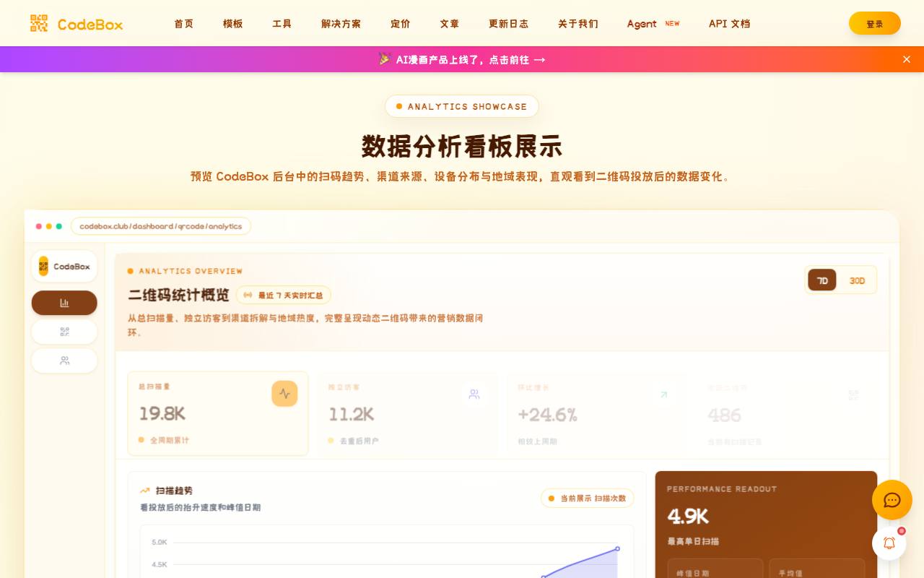Switch the range to 7D
This screenshot has height=578, width=924.
click(x=822, y=280)
